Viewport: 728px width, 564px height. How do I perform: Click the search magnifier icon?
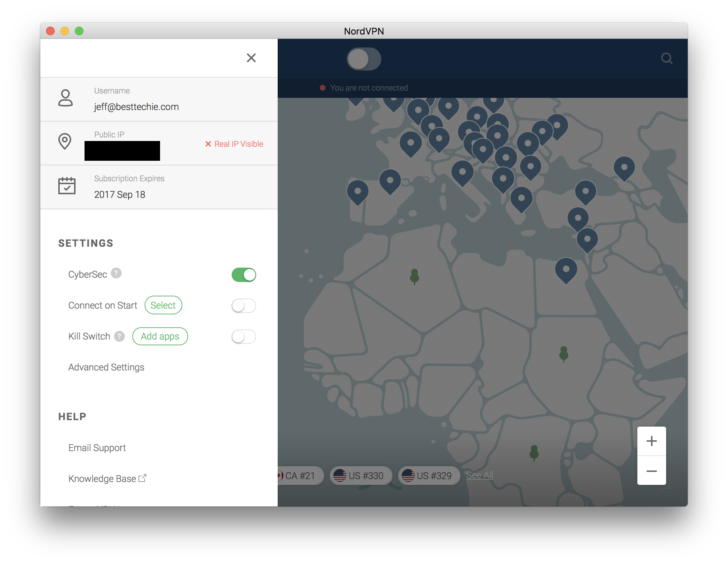tap(666, 58)
